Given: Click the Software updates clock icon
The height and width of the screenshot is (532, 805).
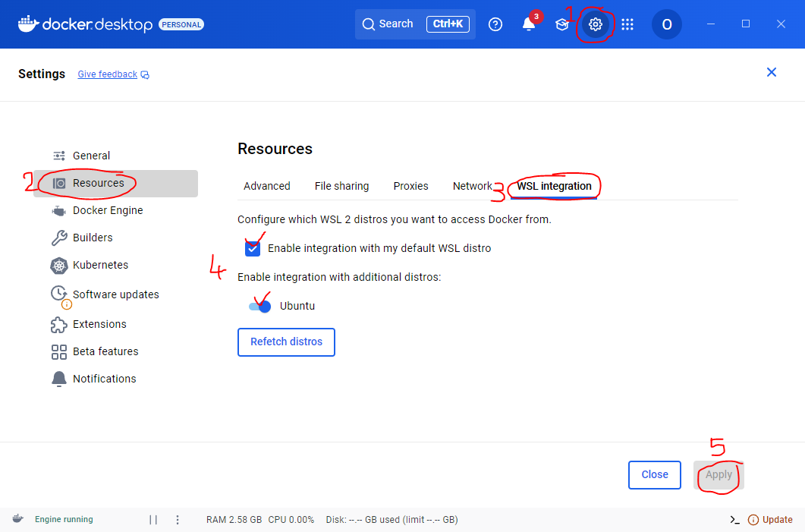Looking at the screenshot, I should tap(58, 293).
